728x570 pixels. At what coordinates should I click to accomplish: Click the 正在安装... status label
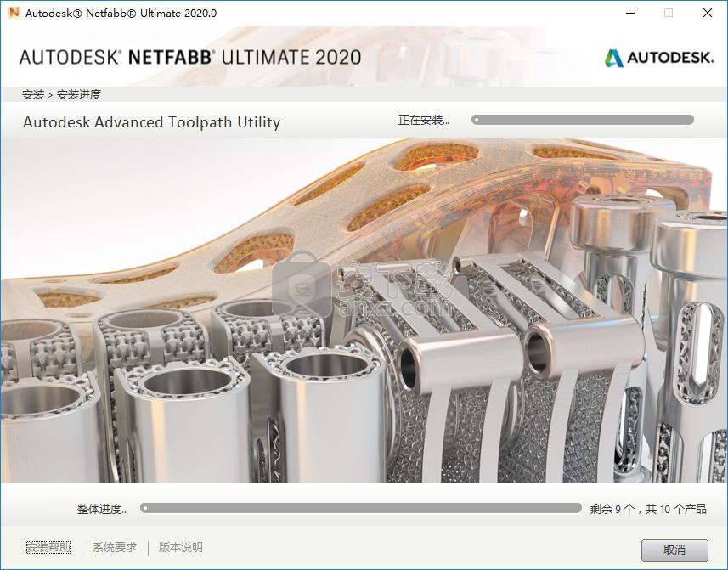coord(423,121)
